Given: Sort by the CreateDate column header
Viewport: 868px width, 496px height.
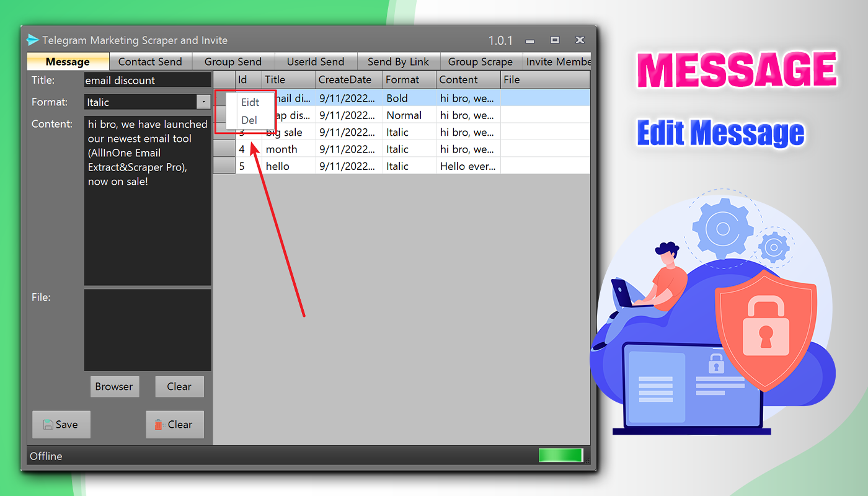Looking at the screenshot, I should 348,79.
